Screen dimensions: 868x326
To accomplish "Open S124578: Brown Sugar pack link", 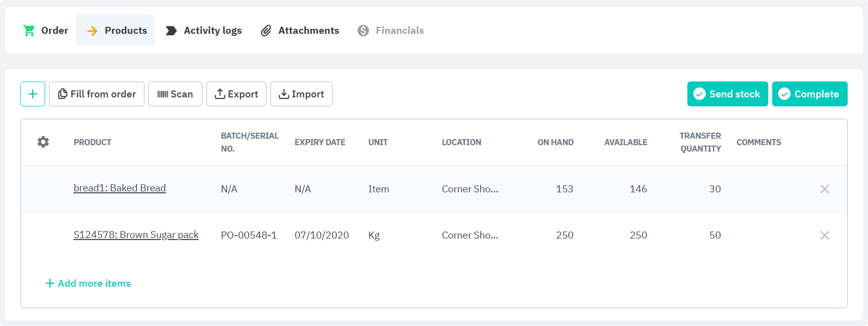I will pos(136,235).
